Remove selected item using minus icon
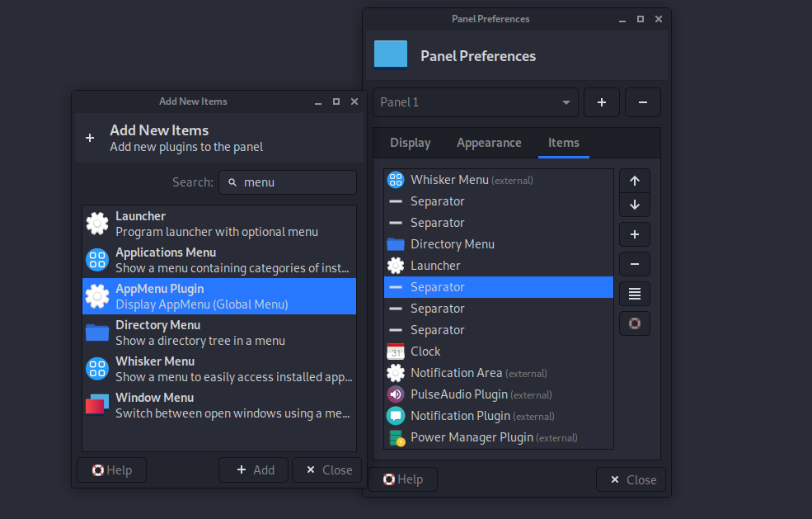Screen dimensions: 812x519 pyautogui.click(x=634, y=264)
